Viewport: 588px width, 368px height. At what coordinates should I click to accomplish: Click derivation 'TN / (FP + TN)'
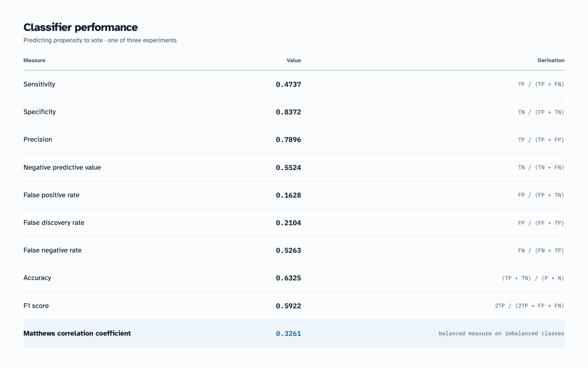click(x=541, y=112)
